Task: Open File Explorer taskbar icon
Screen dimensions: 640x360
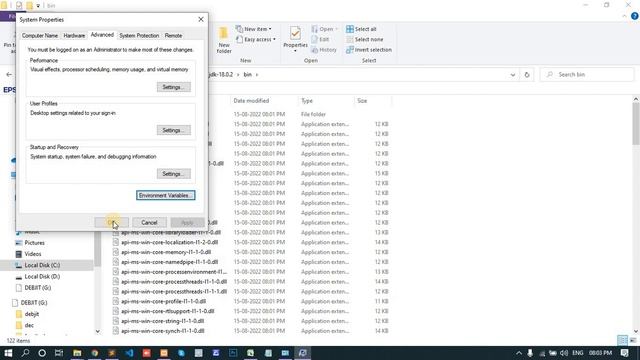Action: 77,353
